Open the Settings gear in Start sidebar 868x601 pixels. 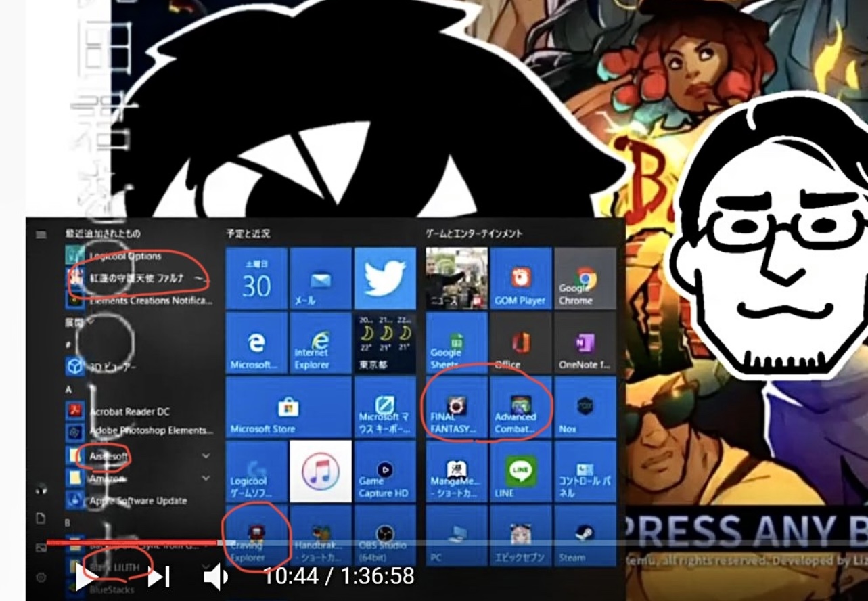[41, 577]
